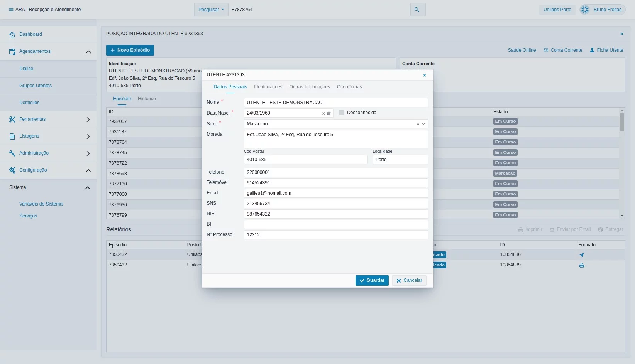The height and width of the screenshot is (364, 635).
Task: Click the Imprimir printer icon
Action: pyautogui.click(x=521, y=230)
